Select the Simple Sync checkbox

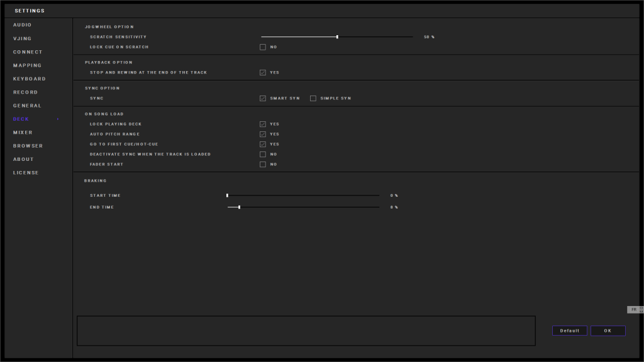[x=313, y=99]
